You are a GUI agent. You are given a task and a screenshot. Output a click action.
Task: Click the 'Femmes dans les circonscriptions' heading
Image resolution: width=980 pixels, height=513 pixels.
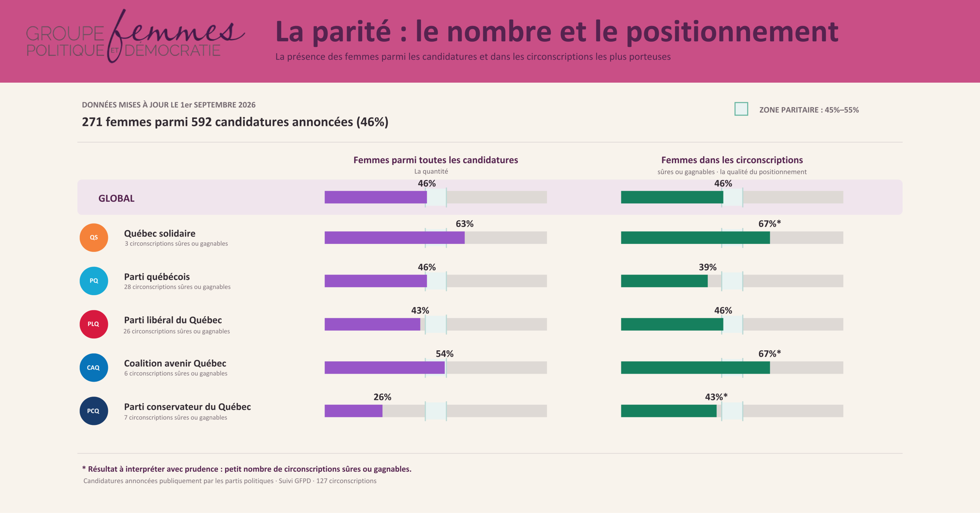click(732, 160)
